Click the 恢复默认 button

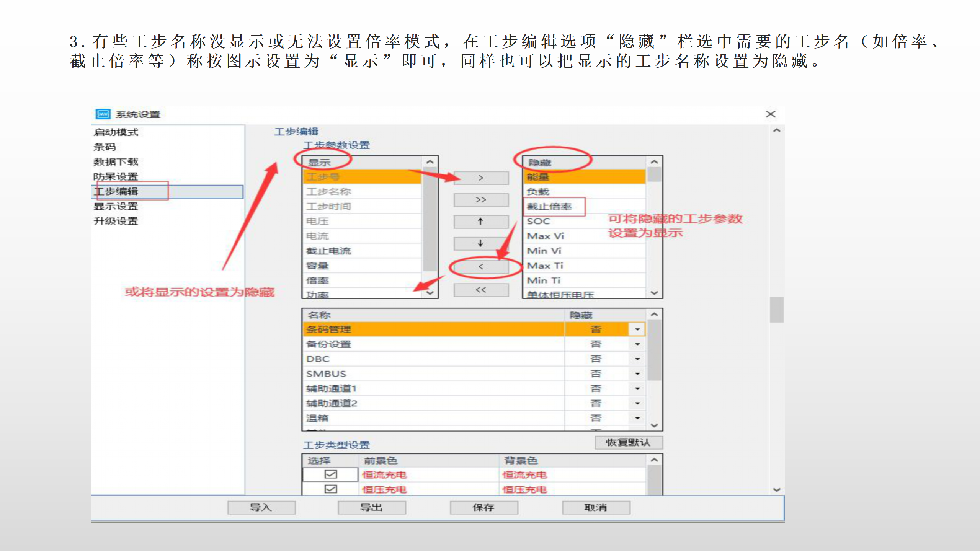click(x=629, y=442)
